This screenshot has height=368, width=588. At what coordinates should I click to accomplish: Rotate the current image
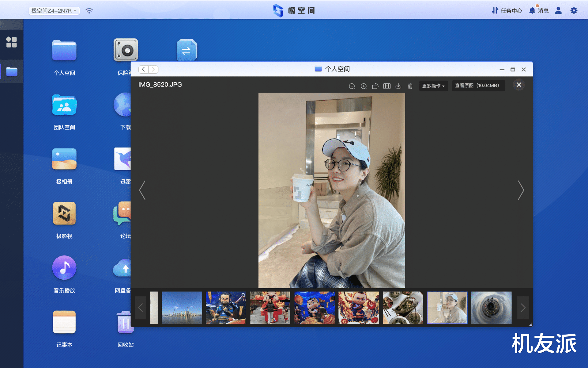(x=375, y=86)
